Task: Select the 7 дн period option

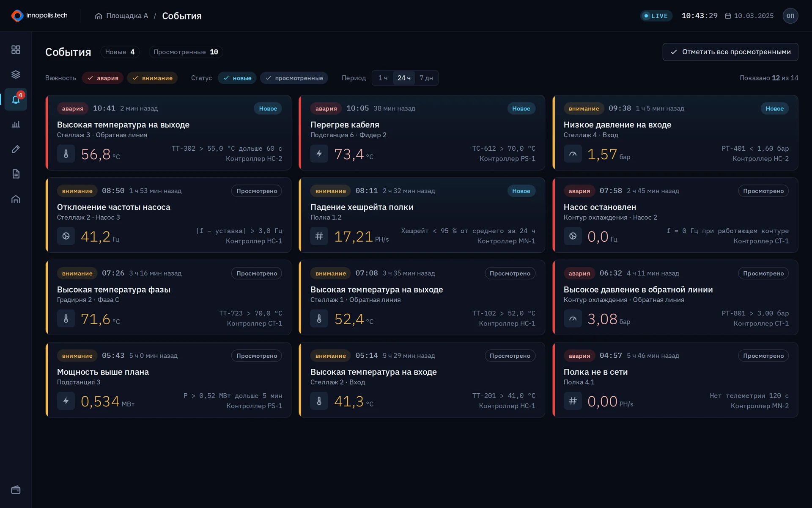Action: pyautogui.click(x=426, y=78)
